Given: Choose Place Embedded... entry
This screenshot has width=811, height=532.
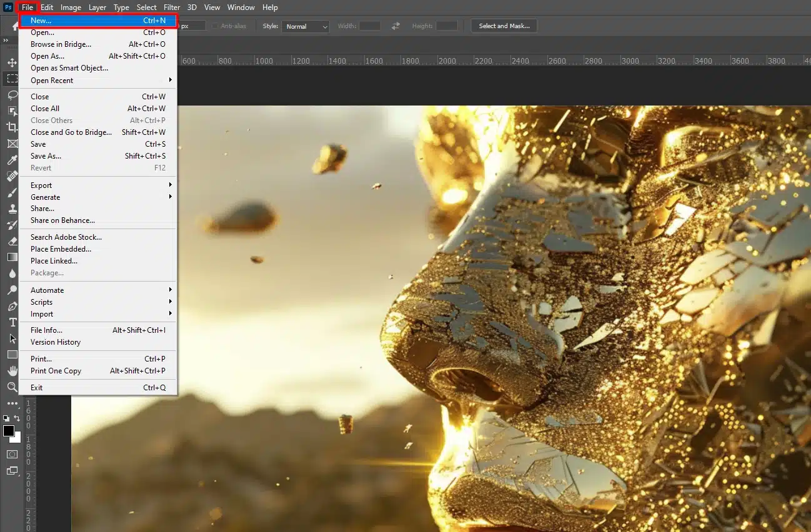Looking at the screenshot, I should coord(98,249).
